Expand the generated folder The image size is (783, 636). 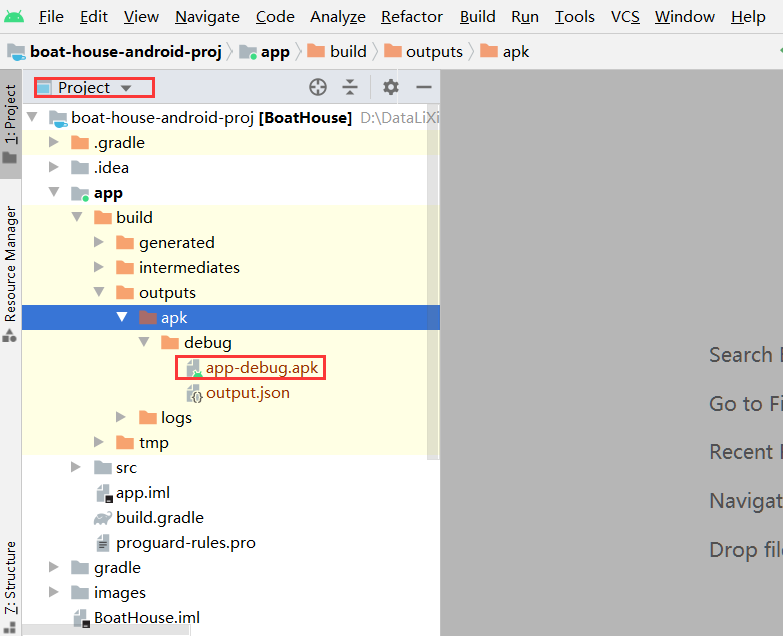pos(98,242)
